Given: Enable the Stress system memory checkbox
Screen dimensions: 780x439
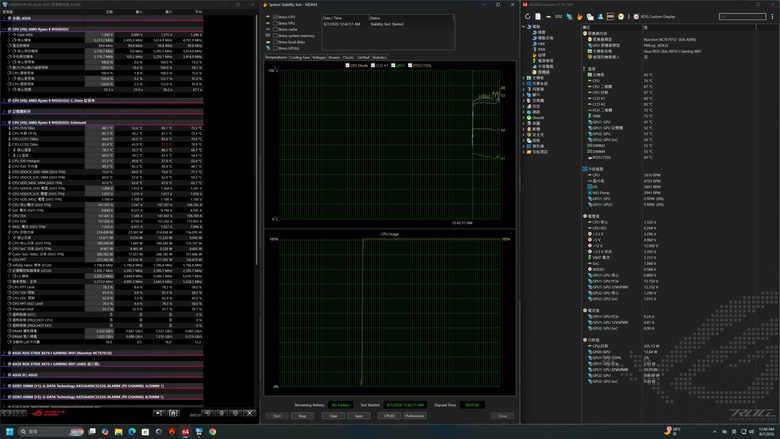Looking at the screenshot, I should coord(276,36).
